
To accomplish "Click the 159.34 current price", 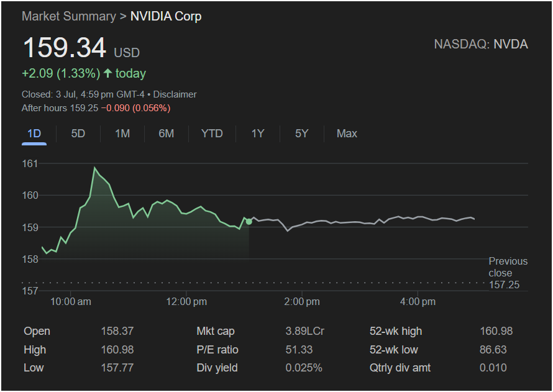I will tap(65, 48).
